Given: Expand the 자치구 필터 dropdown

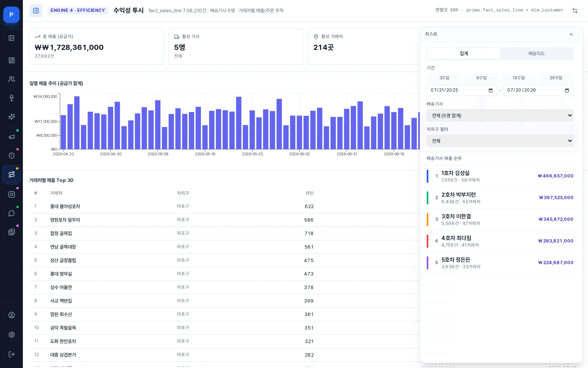Looking at the screenshot, I should coord(500,141).
